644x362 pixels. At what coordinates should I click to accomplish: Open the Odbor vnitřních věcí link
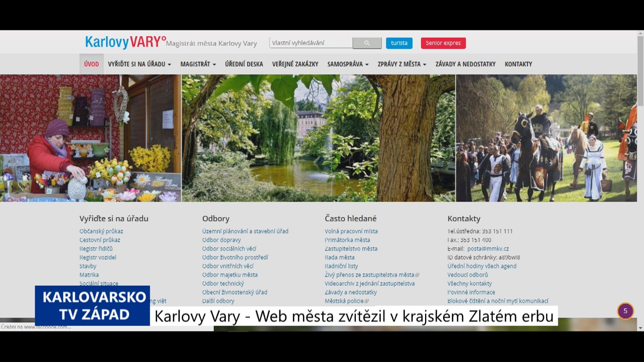pyautogui.click(x=228, y=266)
